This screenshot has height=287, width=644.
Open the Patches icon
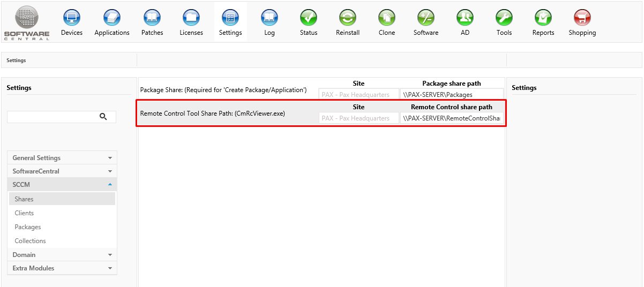(152, 18)
